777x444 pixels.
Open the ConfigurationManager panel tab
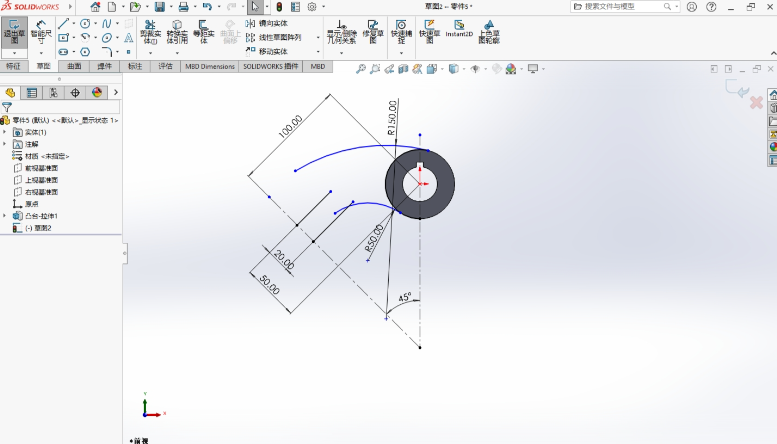(54, 93)
